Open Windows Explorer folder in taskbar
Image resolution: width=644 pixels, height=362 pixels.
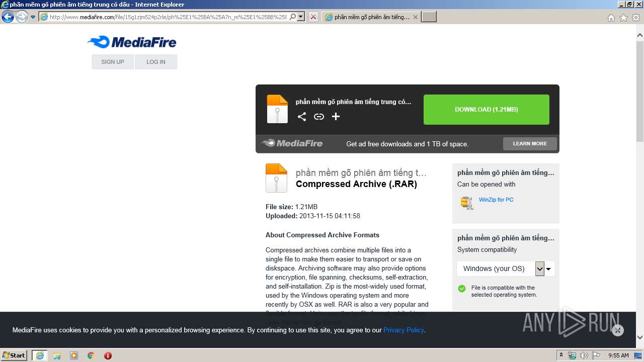pos(57,355)
